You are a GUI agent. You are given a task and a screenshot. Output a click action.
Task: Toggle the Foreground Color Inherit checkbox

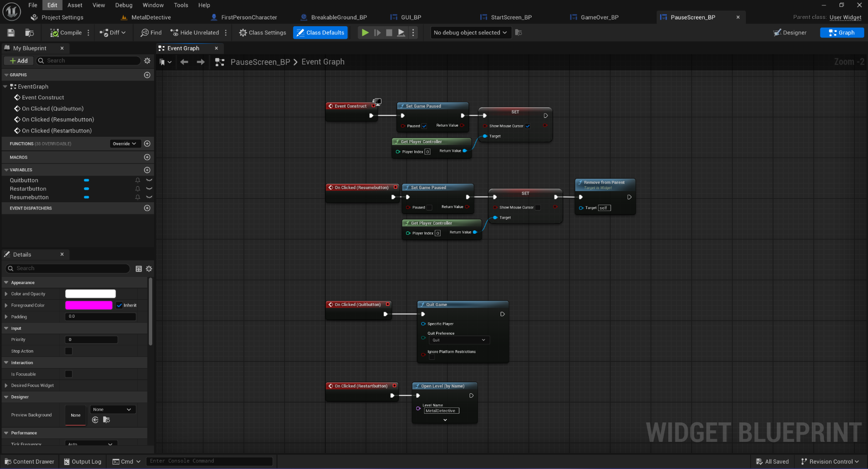pyautogui.click(x=119, y=306)
